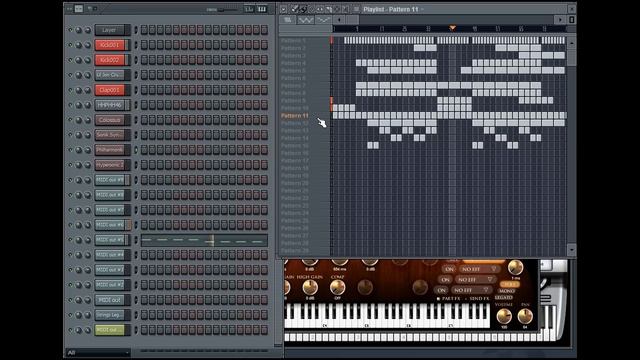
Task: Select Pattern 20 in playlist list
Action: click(x=295, y=183)
